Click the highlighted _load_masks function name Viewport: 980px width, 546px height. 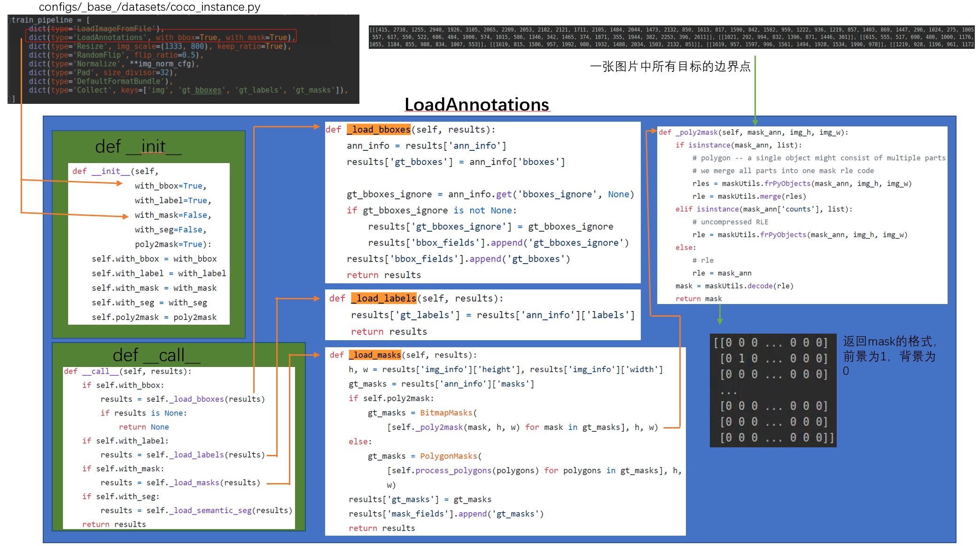tap(375, 355)
